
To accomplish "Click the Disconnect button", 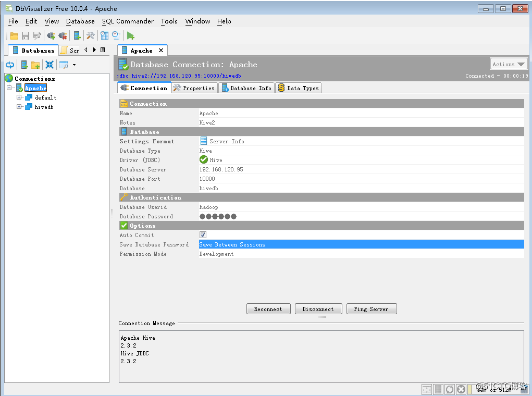I will (x=318, y=309).
